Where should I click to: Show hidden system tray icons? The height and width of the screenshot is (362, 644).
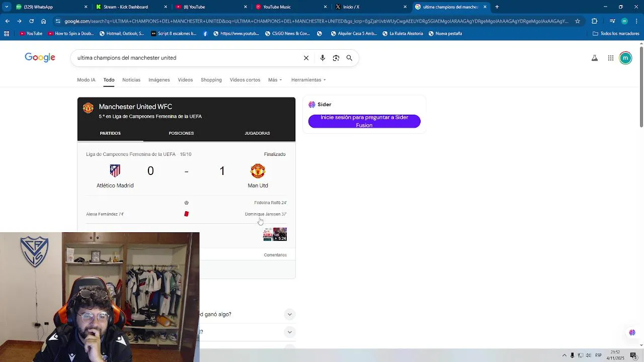(x=564, y=355)
